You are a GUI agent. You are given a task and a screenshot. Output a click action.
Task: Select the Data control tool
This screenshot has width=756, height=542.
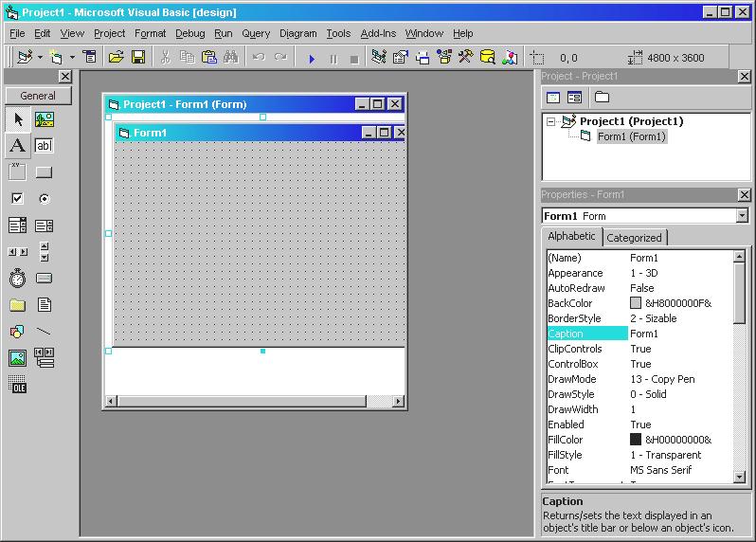[45, 357]
